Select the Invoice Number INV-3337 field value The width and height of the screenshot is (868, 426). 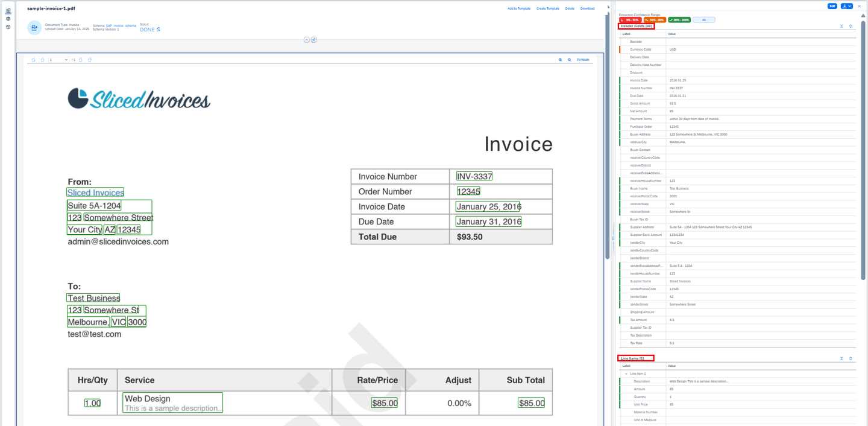coord(678,88)
